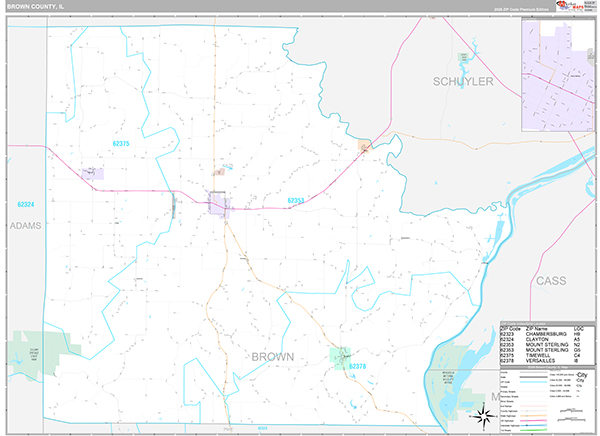Click the 62378 ZIP label beside the green town

click(357, 366)
